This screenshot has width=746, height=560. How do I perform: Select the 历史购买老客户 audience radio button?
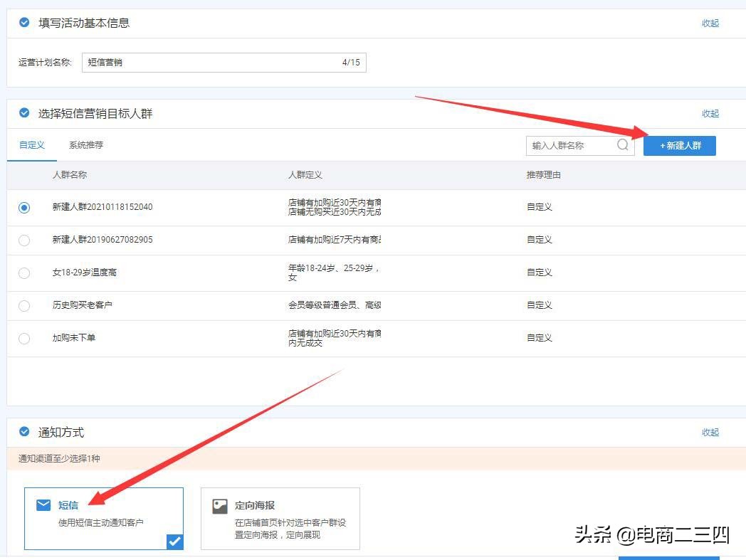(x=23, y=305)
